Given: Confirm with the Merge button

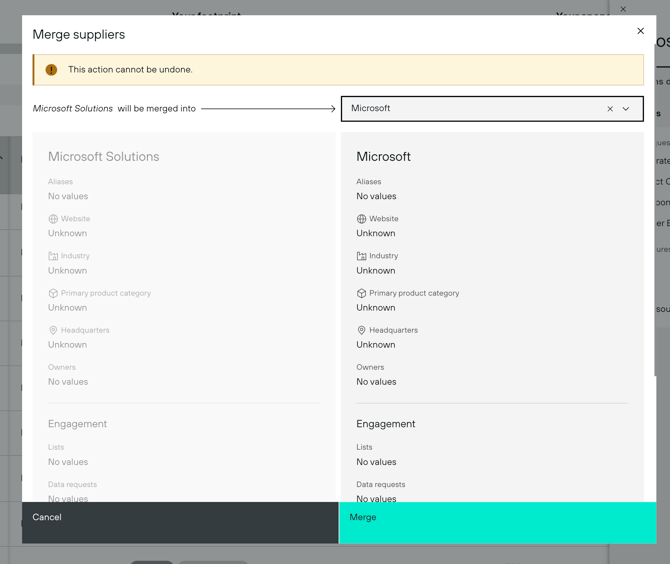Looking at the screenshot, I should pos(497,523).
